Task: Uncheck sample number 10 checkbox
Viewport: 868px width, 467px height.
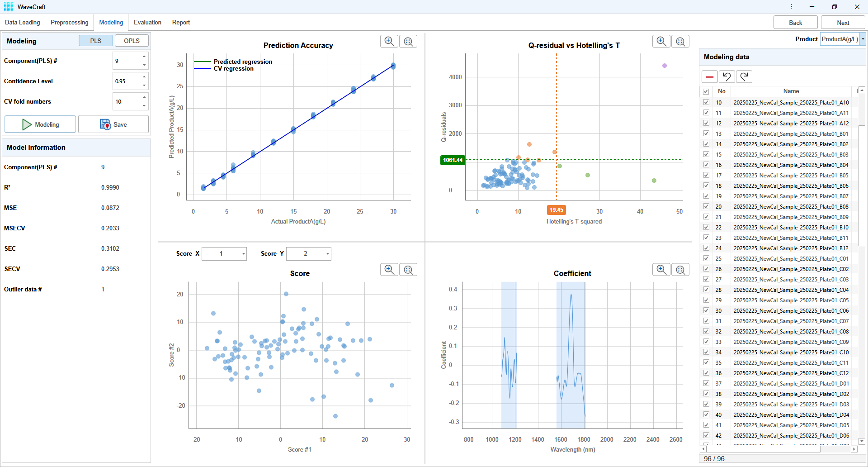Action: 706,102
